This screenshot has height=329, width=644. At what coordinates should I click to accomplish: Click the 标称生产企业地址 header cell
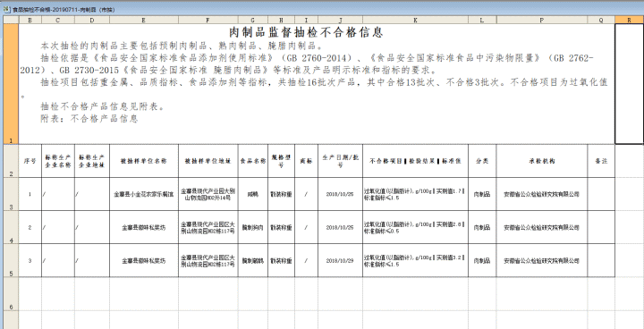tap(92, 161)
